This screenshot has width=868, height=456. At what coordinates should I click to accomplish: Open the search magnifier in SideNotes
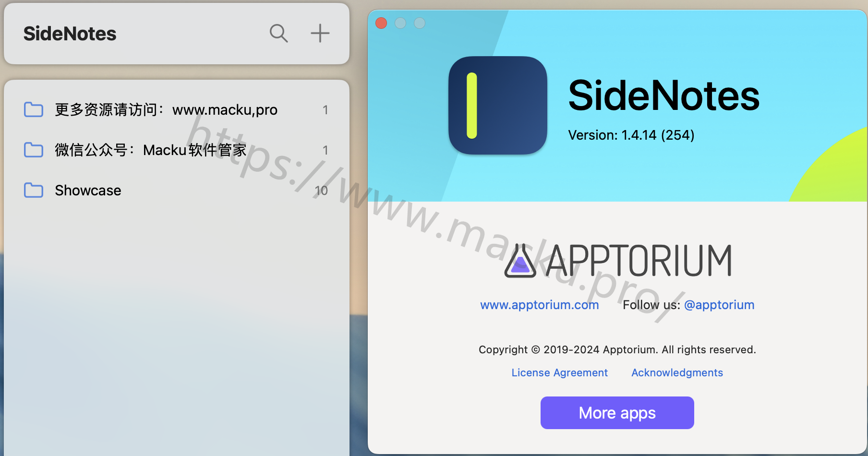278,34
